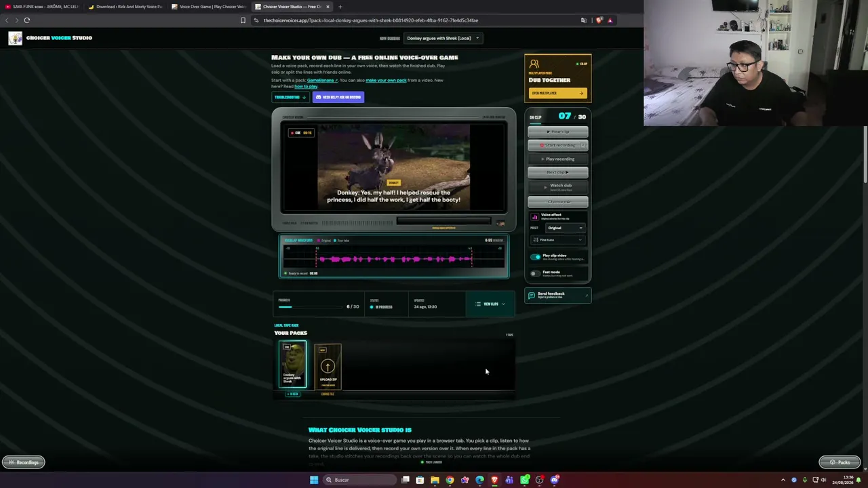Click the Need Help Ask on Discord button
The height and width of the screenshot is (488, 868).
click(x=338, y=97)
